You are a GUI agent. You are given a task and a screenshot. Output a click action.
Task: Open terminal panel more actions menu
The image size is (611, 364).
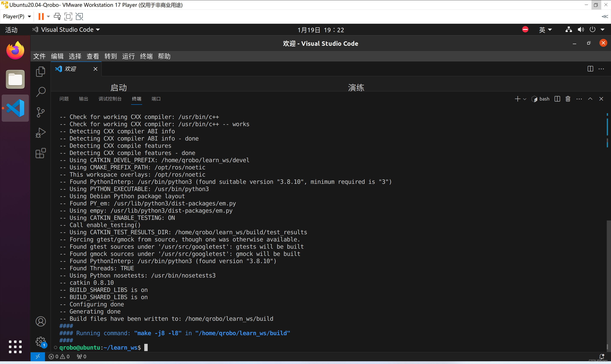click(579, 99)
